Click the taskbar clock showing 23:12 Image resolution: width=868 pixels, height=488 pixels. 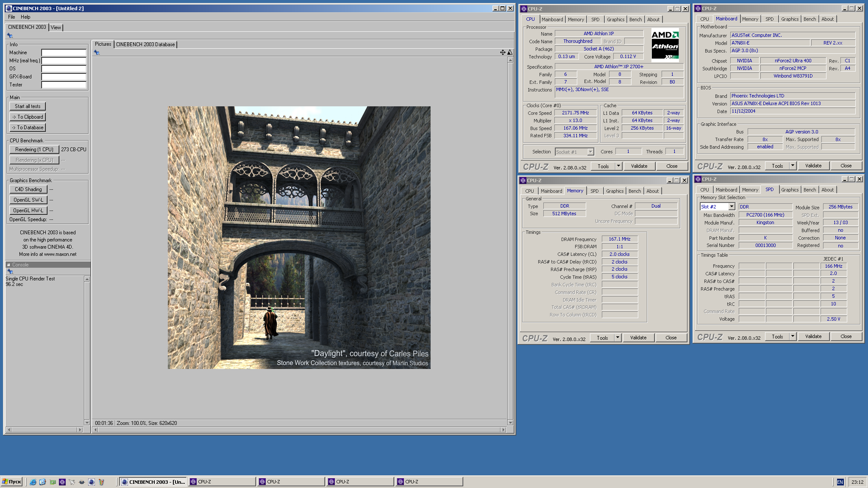(x=857, y=482)
